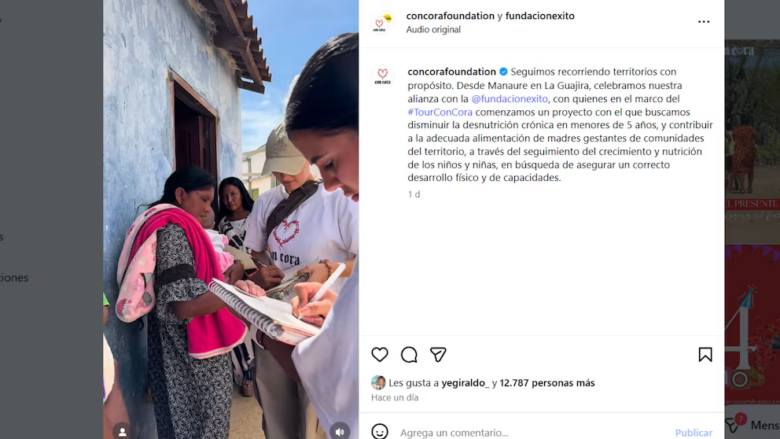
Task: Open the #TourConCora hashtag
Action: (440, 112)
